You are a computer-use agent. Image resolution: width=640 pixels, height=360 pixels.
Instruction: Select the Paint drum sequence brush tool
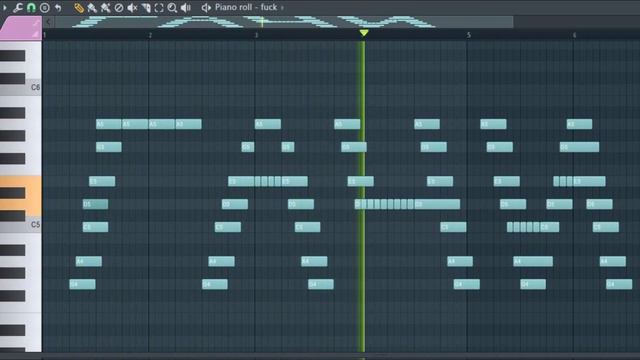[105, 7]
